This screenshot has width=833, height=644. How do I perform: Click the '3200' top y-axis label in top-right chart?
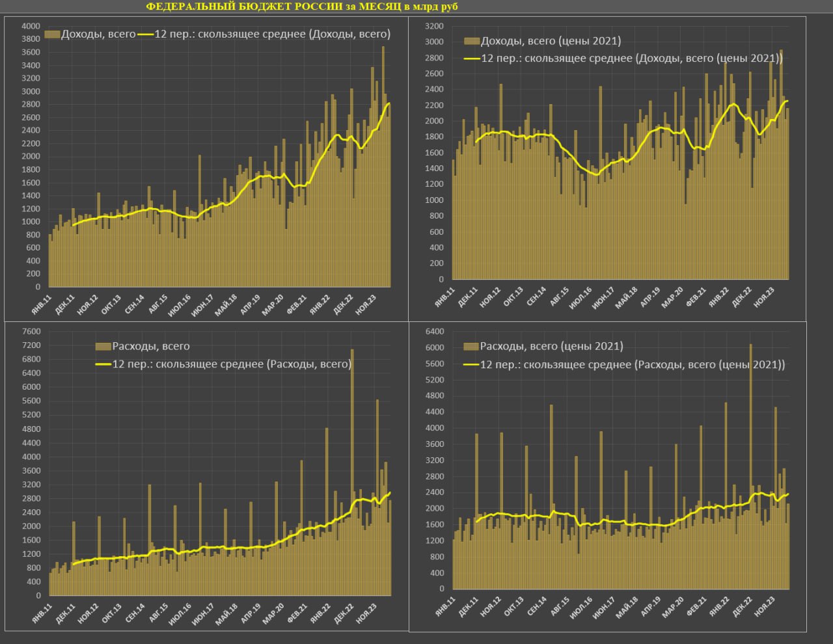tap(435, 26)
